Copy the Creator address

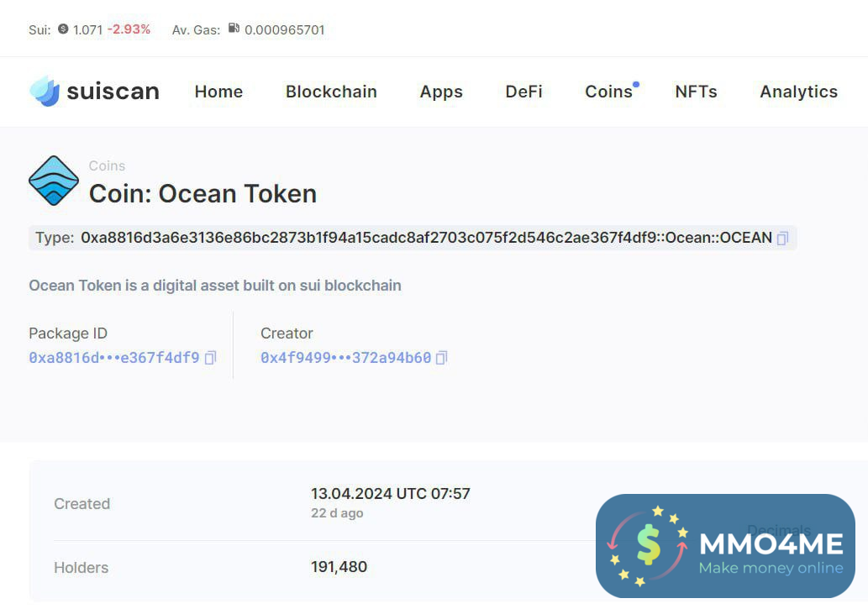click(x=441, y=358)
